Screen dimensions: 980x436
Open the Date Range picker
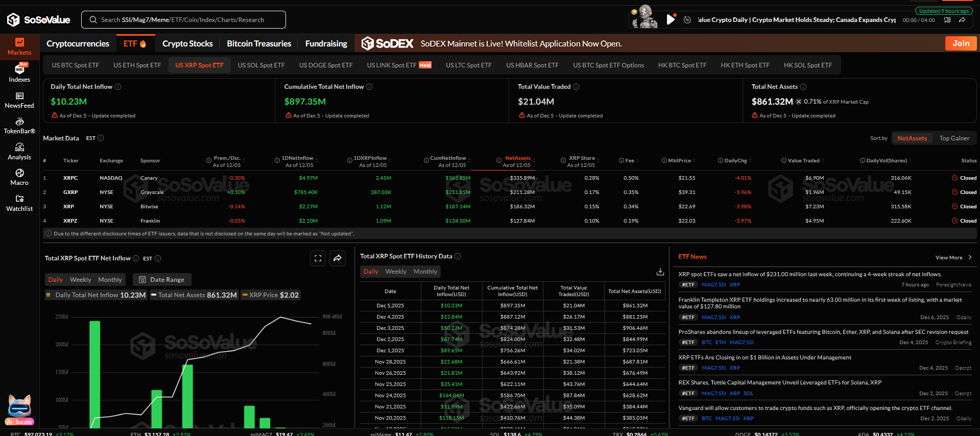tap(162, 280)
